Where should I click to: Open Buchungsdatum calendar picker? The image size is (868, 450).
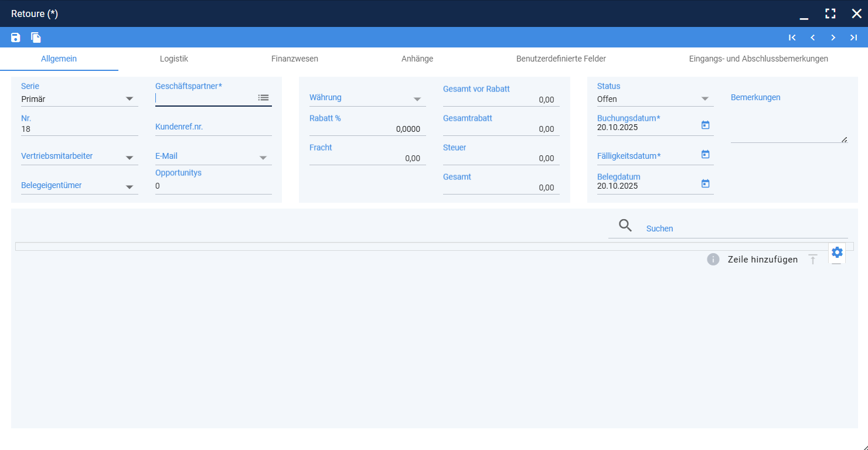[x=706, y=125]
